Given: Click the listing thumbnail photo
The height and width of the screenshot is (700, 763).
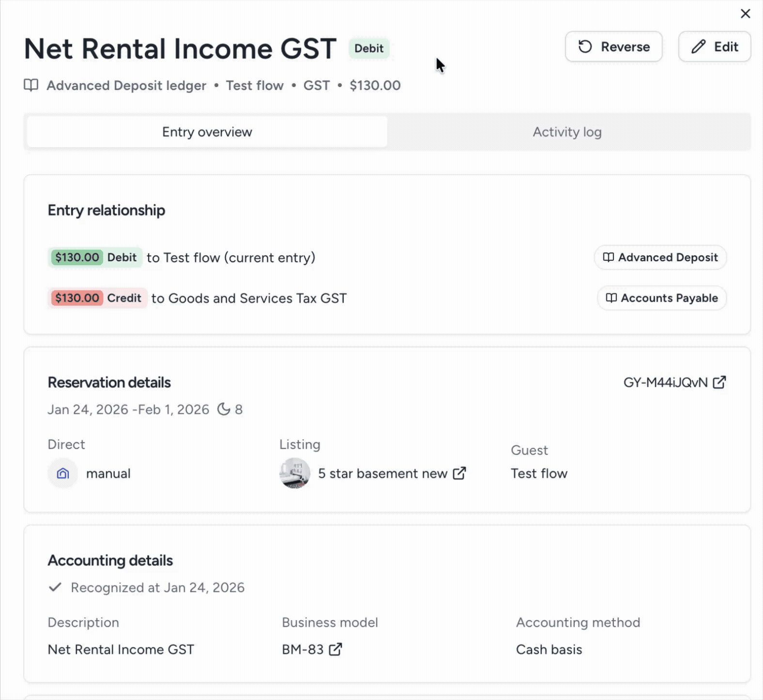Looking at the screenshot, I should click(294, 473).
